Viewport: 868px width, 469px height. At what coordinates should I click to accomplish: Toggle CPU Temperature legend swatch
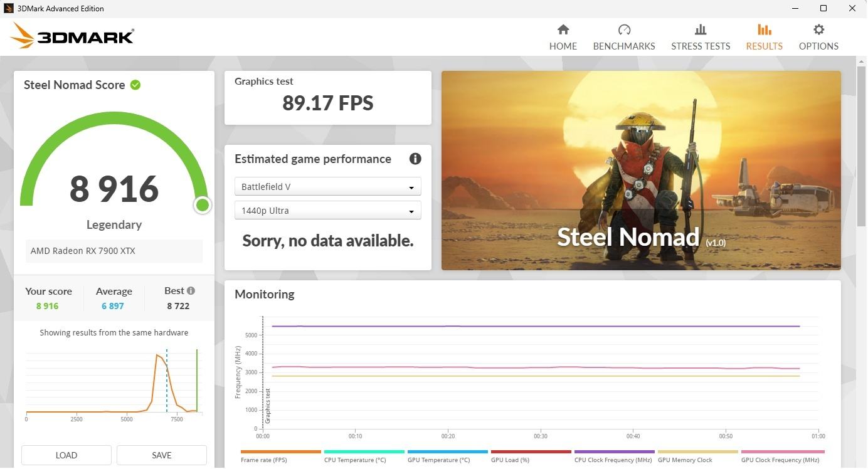(x=364, y=451)
